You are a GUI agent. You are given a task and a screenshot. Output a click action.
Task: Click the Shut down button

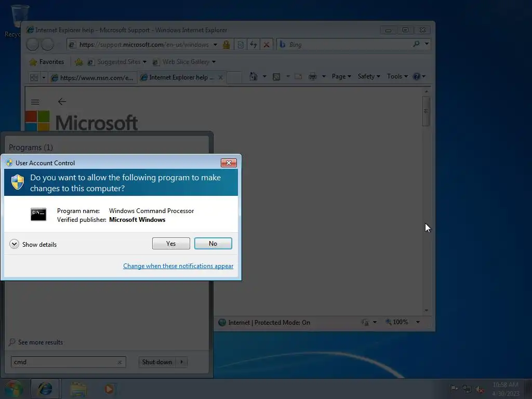coord(157,362)
